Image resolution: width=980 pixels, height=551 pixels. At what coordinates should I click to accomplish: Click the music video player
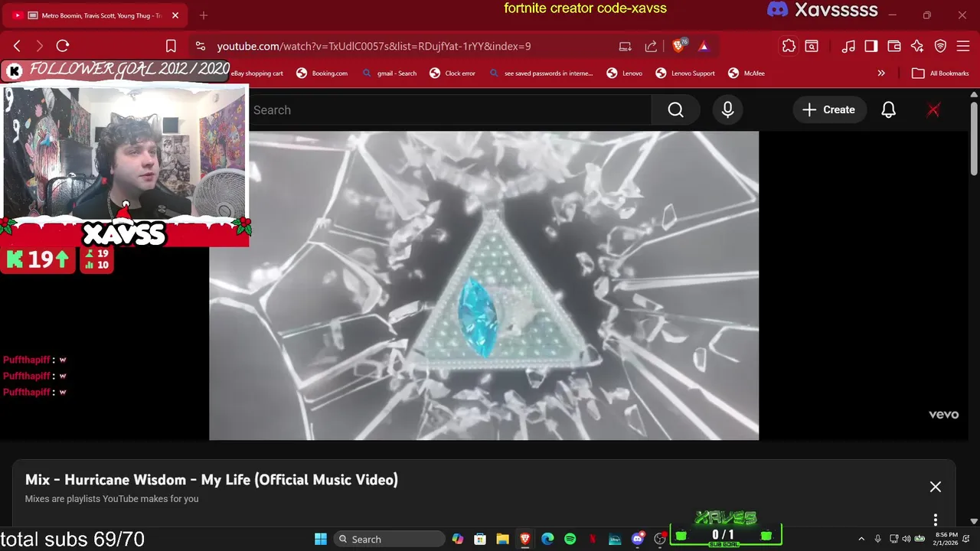484,285
